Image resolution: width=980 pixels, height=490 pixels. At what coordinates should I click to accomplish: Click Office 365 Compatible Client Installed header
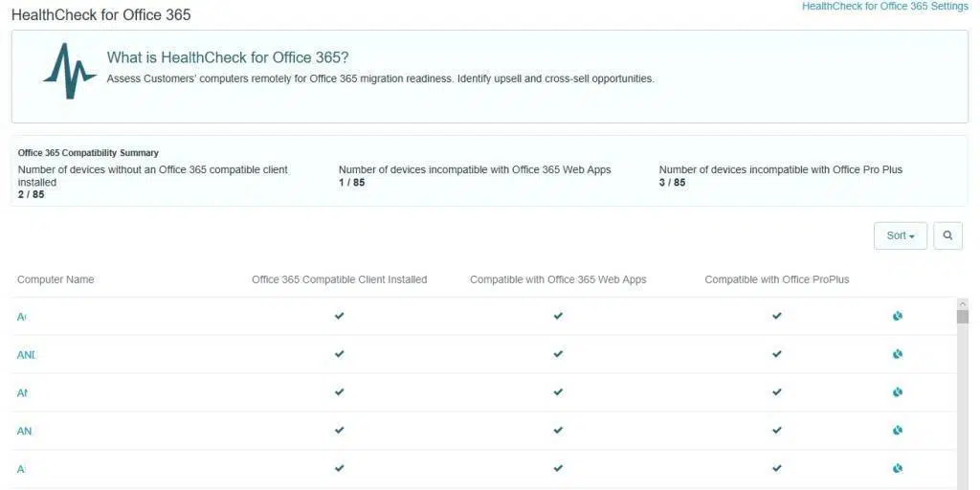pyautogui.click(x=339, y=279)
